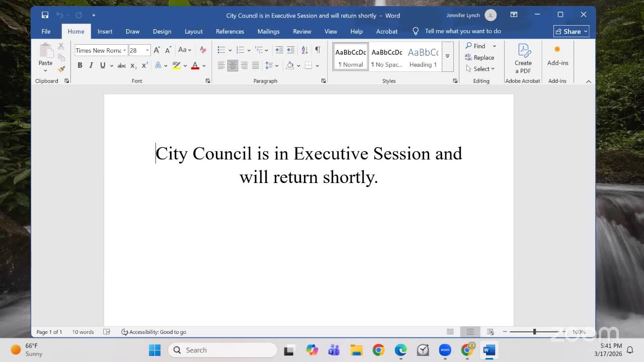Screen dimensions: 644x362
Task: Open the File tab
Action: 46,31
